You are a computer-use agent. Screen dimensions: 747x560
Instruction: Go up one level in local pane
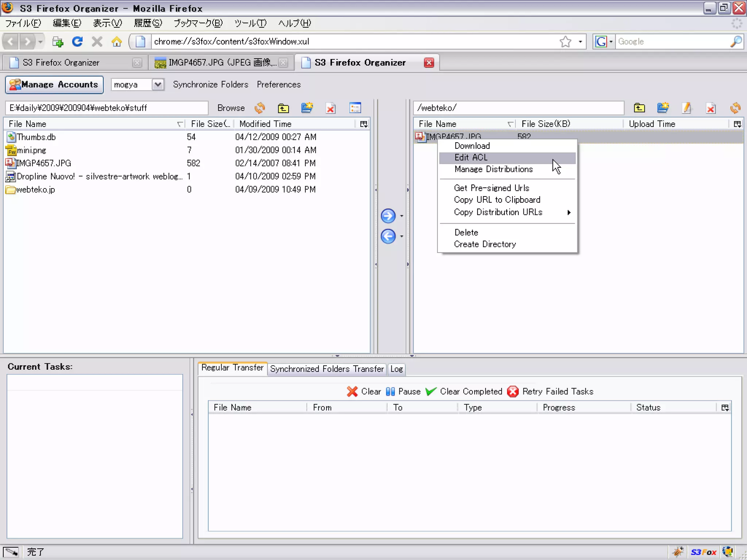(283, 108)
